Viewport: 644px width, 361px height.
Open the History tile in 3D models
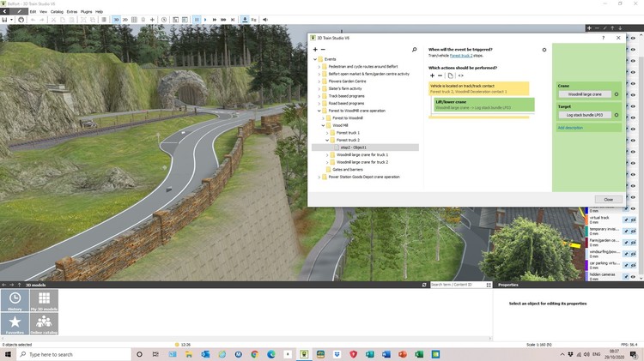point(16,299)
